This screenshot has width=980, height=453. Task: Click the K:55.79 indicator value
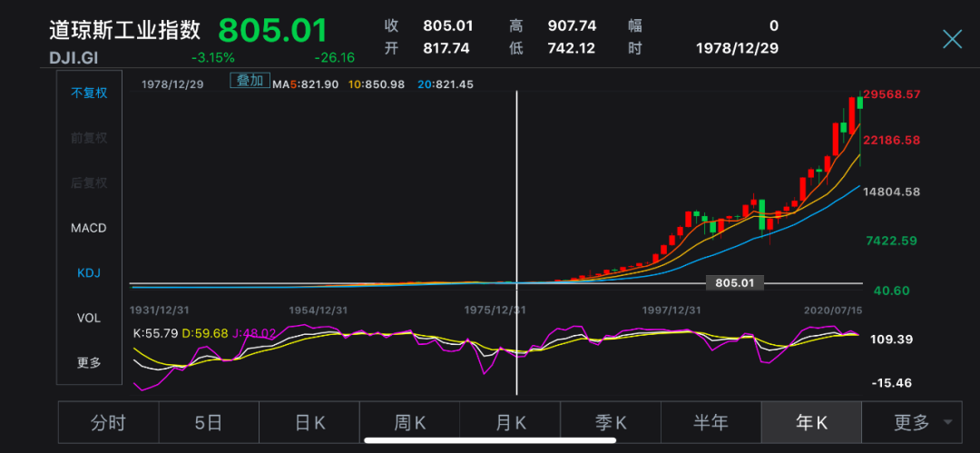coord(155,333)
